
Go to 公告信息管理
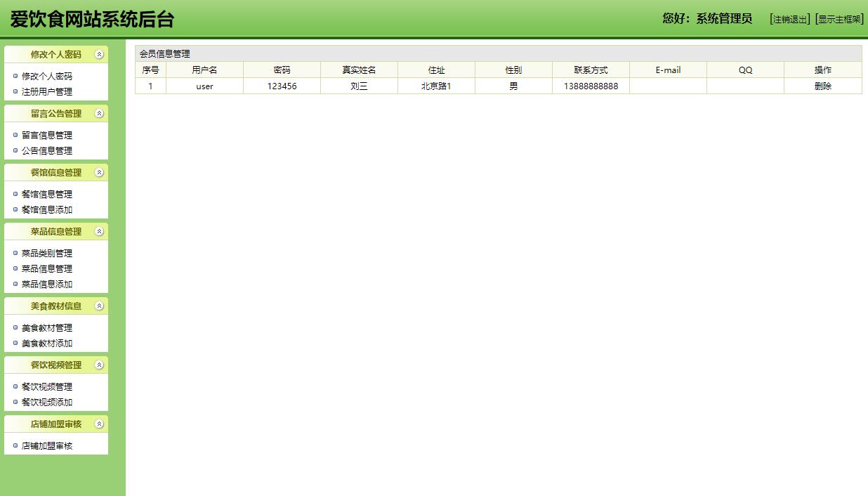click(47, 150)
